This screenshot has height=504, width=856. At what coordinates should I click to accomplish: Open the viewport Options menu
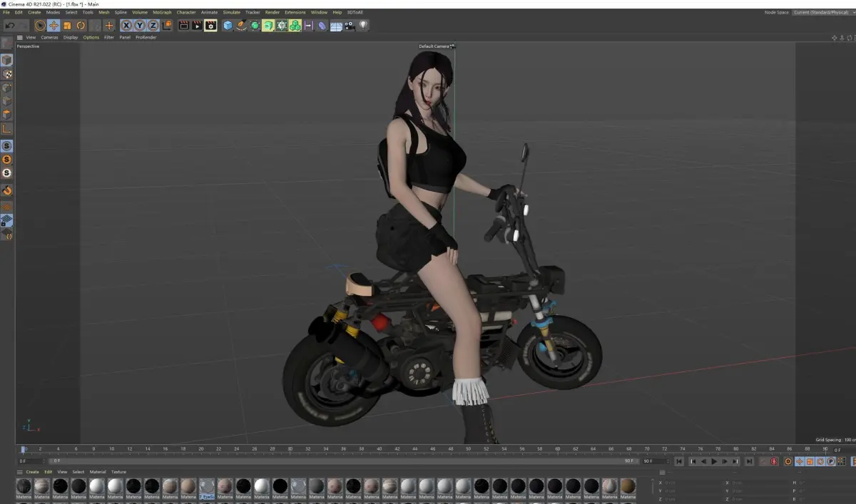[91, 37]
